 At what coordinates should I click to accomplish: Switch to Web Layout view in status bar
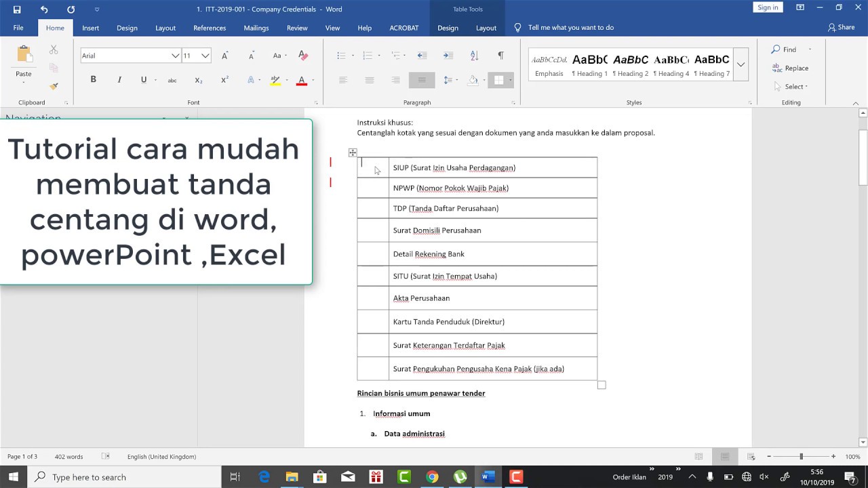tap(751, 457)
